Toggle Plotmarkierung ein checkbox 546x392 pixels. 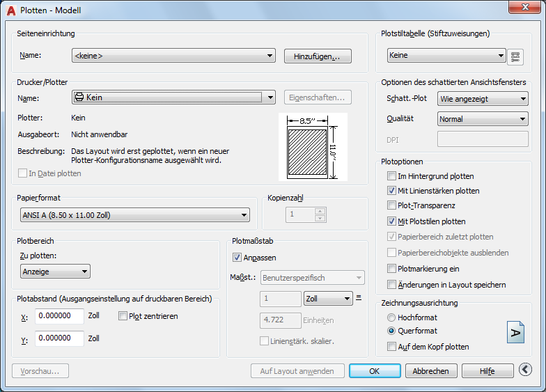pos(391,269)
